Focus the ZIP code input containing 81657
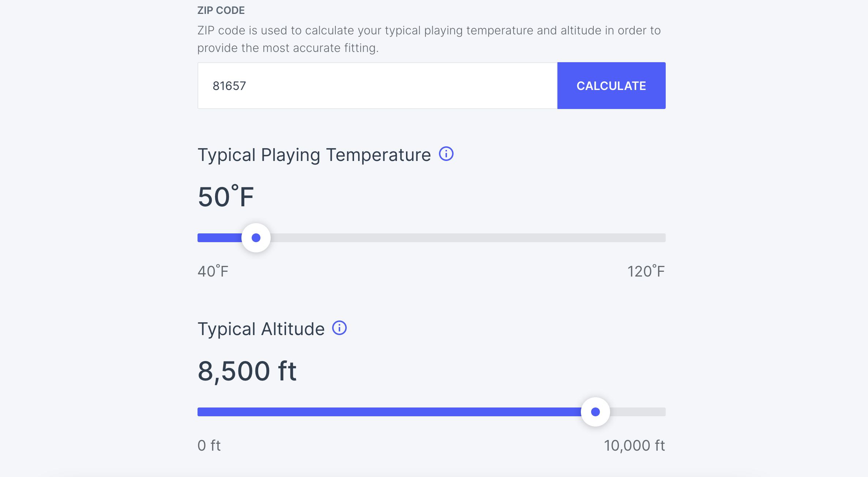The image size is (868, 477). pyautogui.click(x=377, y=86)
